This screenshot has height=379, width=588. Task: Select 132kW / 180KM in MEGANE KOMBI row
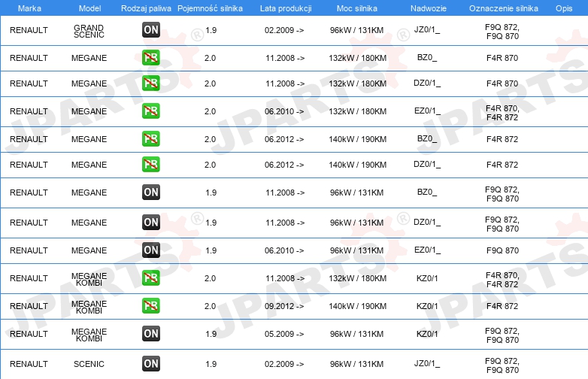pos(357,278)
